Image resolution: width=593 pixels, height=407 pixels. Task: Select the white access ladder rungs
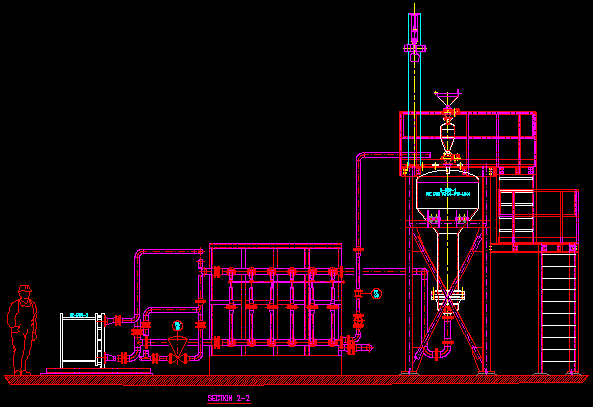point(558,312)
